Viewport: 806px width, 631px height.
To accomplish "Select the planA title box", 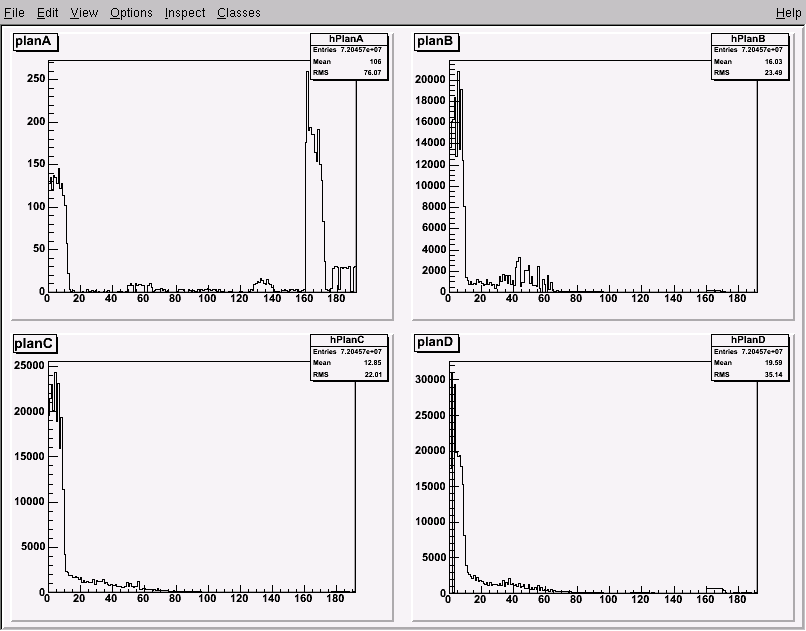I will point(35,41).
